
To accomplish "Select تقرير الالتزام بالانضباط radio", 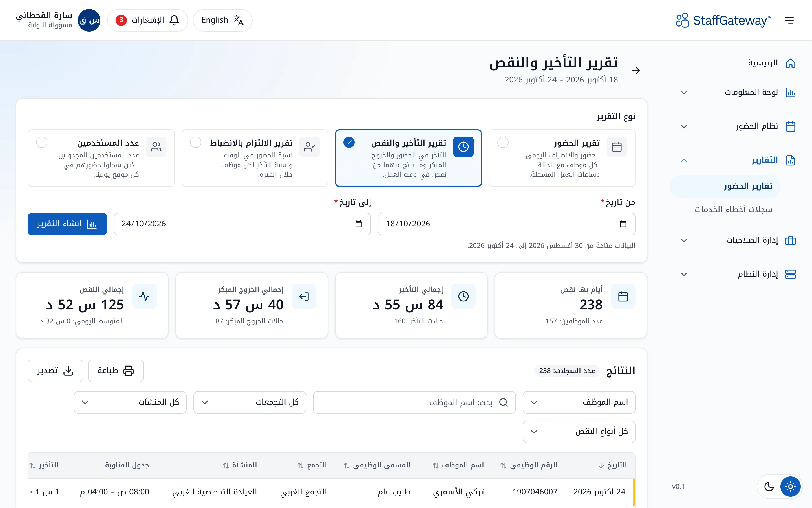I will (x=196, y=143).
